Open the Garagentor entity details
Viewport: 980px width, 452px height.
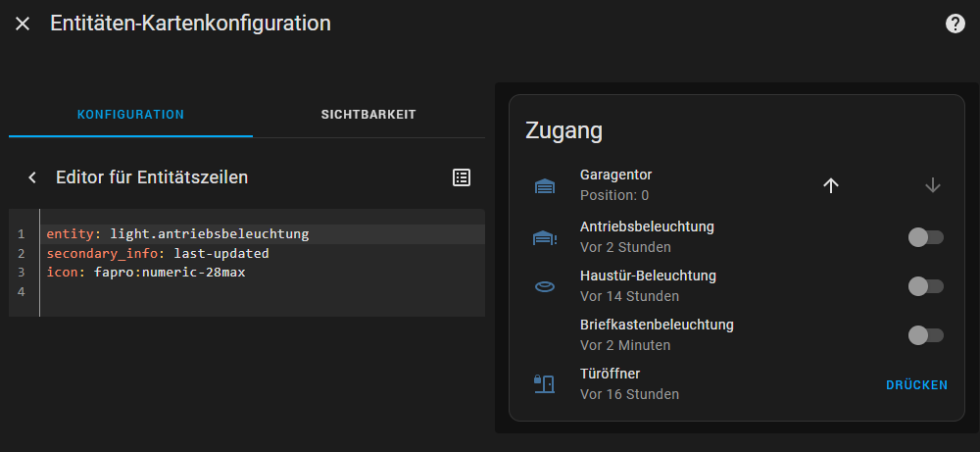[x=615, y=176]
